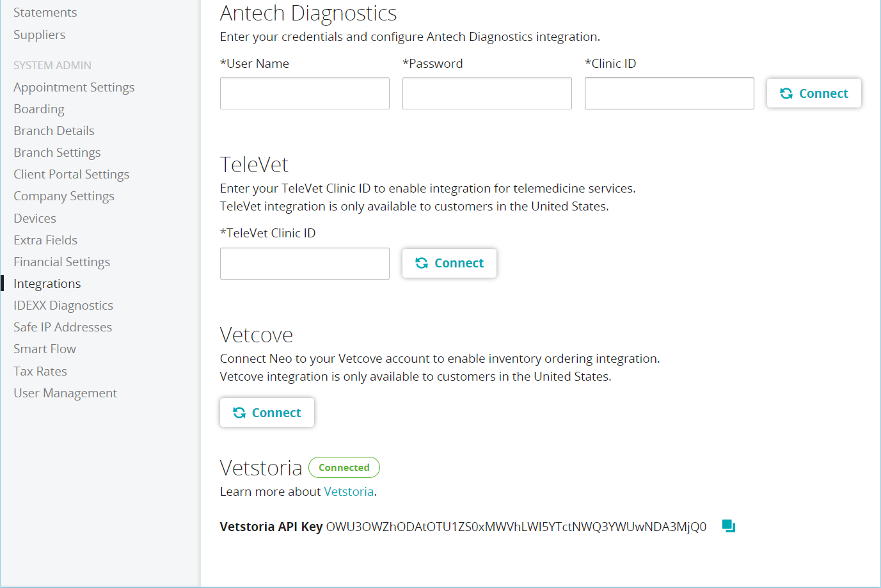Screen dimensions: 881x588
Task: Go to Safe IP Addresses
Action: pos(63,327)
